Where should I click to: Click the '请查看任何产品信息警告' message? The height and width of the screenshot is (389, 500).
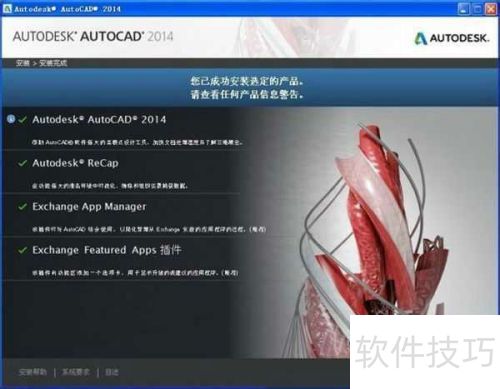pyautogui.click(x=247, y=94)
